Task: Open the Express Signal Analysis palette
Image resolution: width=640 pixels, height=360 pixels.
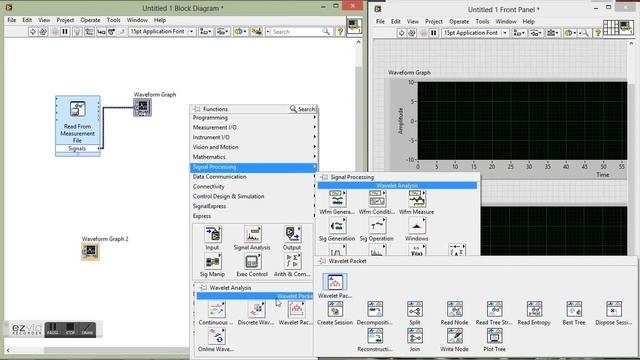Action: [x=252, y=235]
